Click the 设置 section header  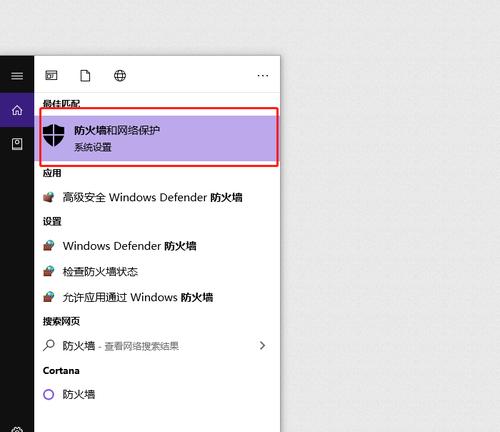[52, 221]
